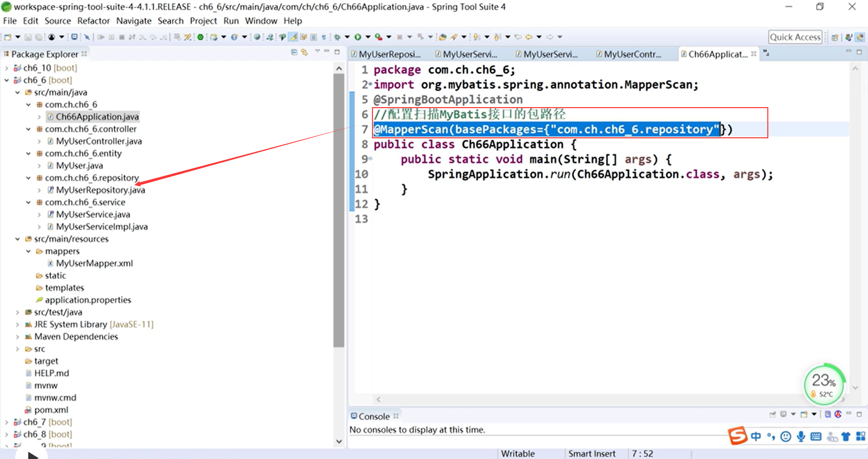Toggle Show Whitespace Characters pilcrow icon

tap(324, 37)
